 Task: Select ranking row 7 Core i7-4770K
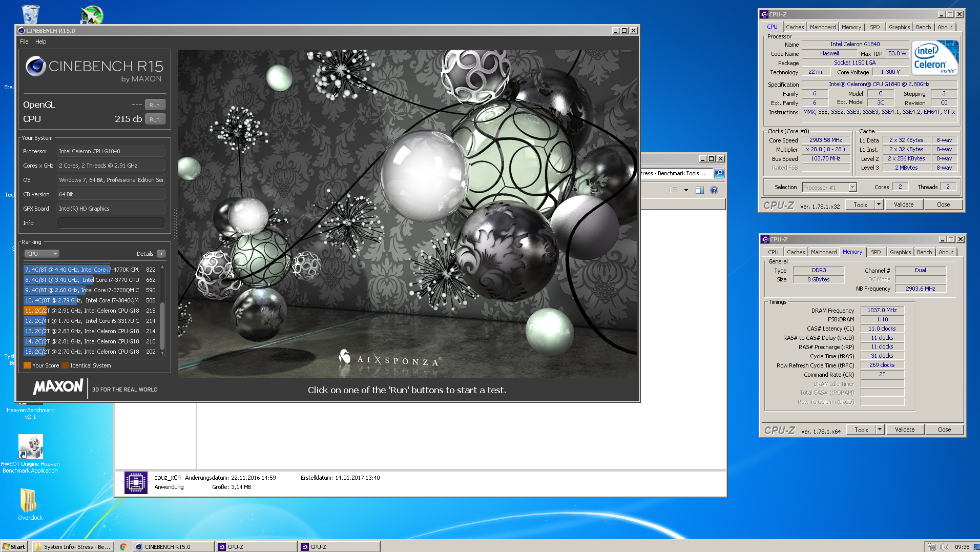[91, 270]
